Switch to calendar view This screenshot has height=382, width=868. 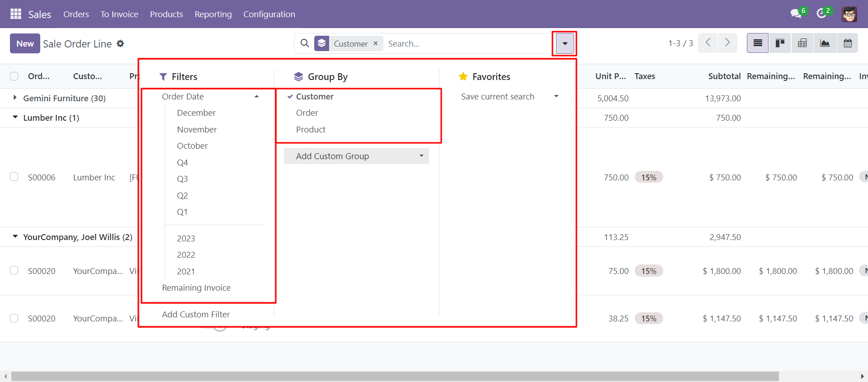pyautogui.click(x=848, y=43)
